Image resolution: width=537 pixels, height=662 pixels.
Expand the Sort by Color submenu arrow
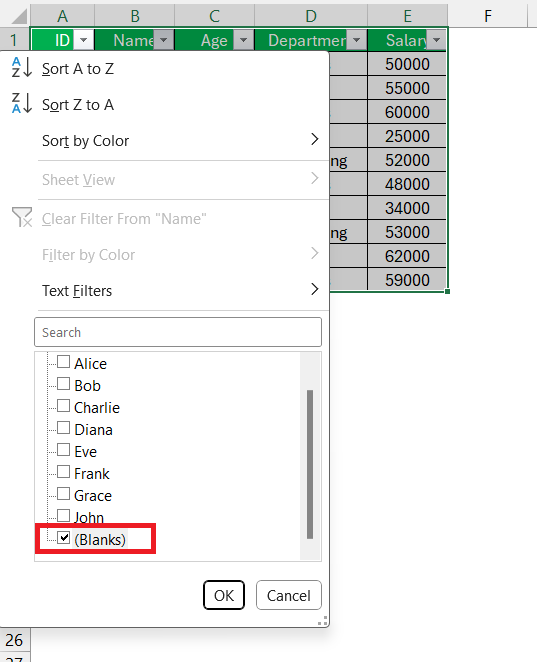pyautogui.click(x=315, y=139)
